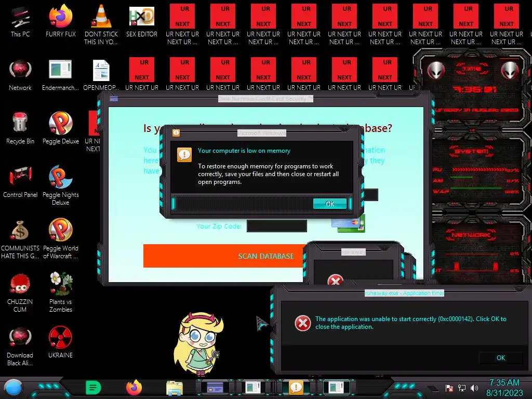Launch Peggle Nights Deluxe

60,185
